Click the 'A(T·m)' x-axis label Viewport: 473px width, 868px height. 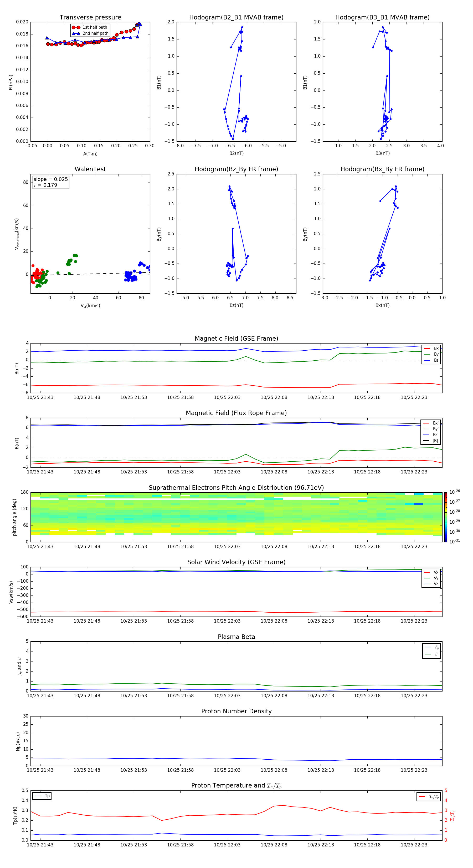90,154
